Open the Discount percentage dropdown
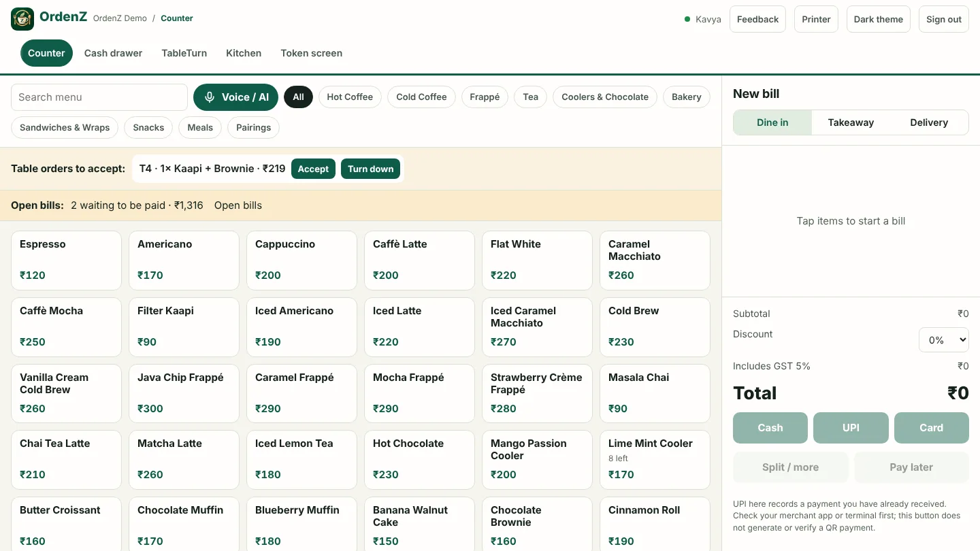Screen dimensions: 980x551 [944, 339]
